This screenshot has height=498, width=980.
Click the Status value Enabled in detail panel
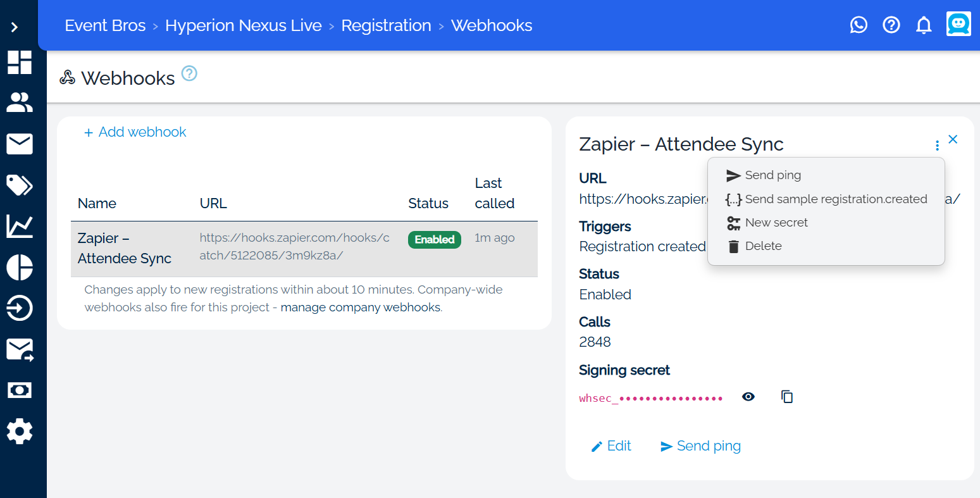[x=605, y=295]
